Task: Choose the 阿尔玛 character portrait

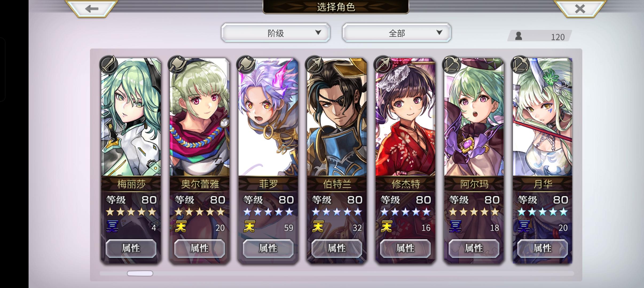Action: (474, 117)
